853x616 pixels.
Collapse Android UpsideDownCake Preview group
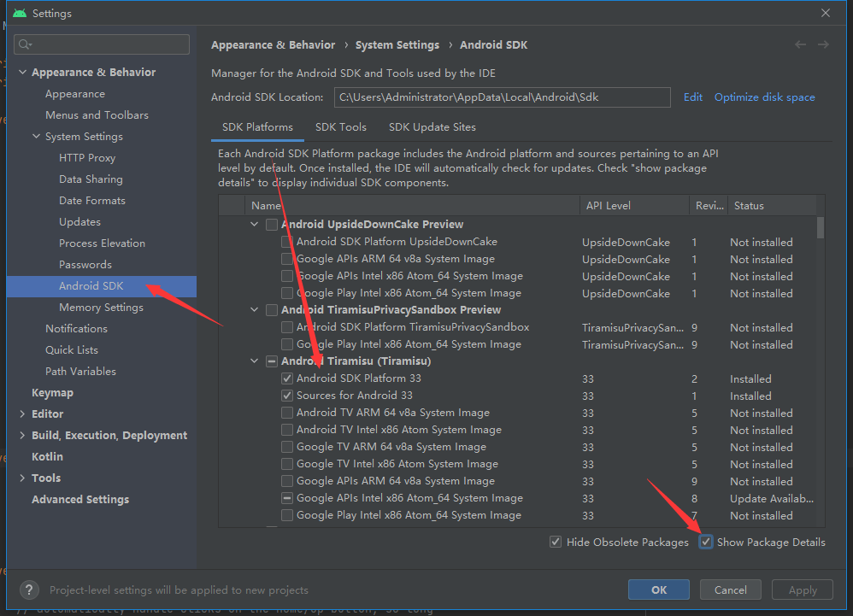tap(254, 224)
